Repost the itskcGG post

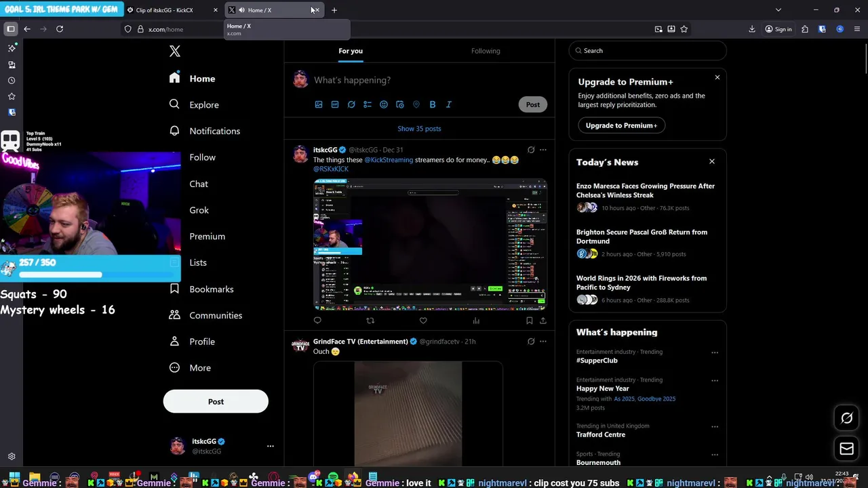(370, 321)
